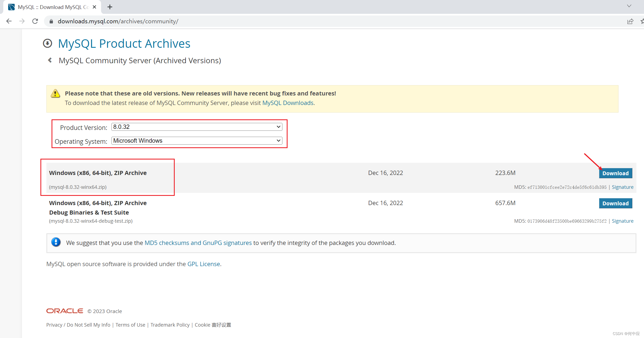Click filename (mysql-8.0.32-winx64.zip)
Screen dimensions: 644x338
pyautogui.click(x=78, y=187)
